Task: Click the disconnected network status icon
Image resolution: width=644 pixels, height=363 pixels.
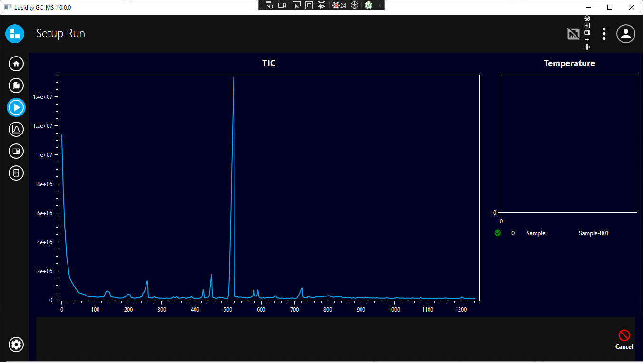Action: click(574, 34)
